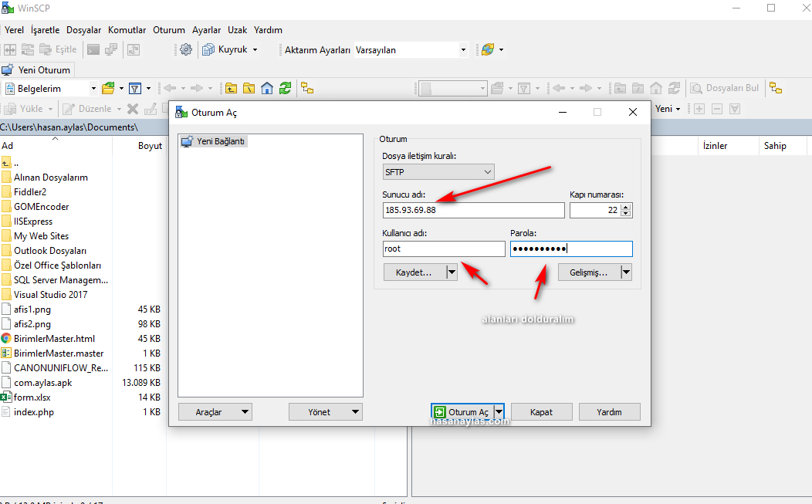
Task: Select the file form.xlsx
Action: tap(32, 397)
